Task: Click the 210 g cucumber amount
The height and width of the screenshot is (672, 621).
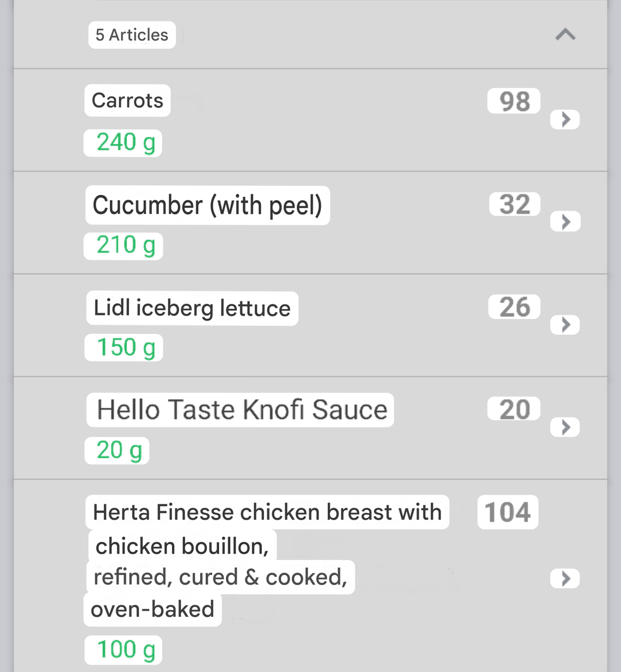Action: (124, 246)
